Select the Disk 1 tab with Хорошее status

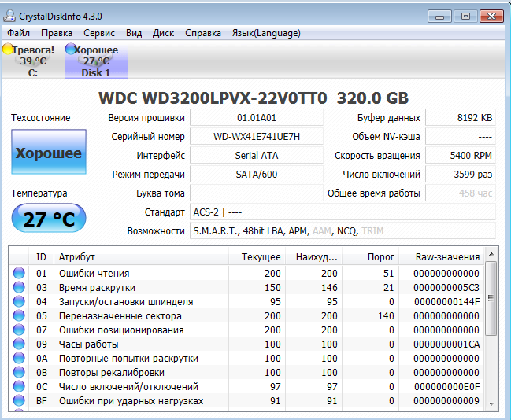[x=96, y=61]
